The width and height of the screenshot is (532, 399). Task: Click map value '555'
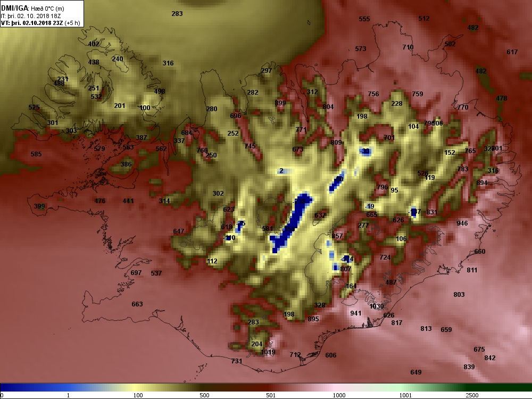[364, 19]
